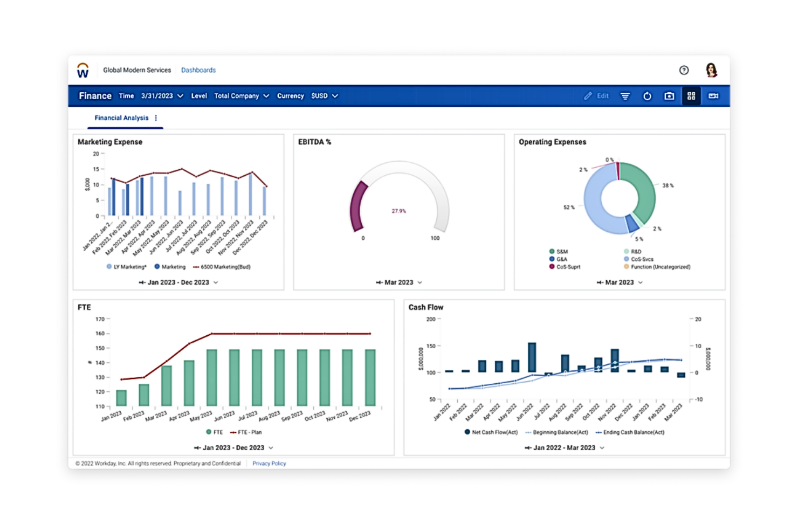This screenshot has height=532, width=798.
Task: Toggle FTE legend series
Action: click(x=214, y=432)
